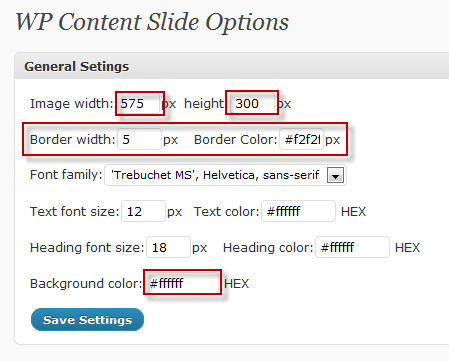
Task: Select the image height input field
Action: 252,104
